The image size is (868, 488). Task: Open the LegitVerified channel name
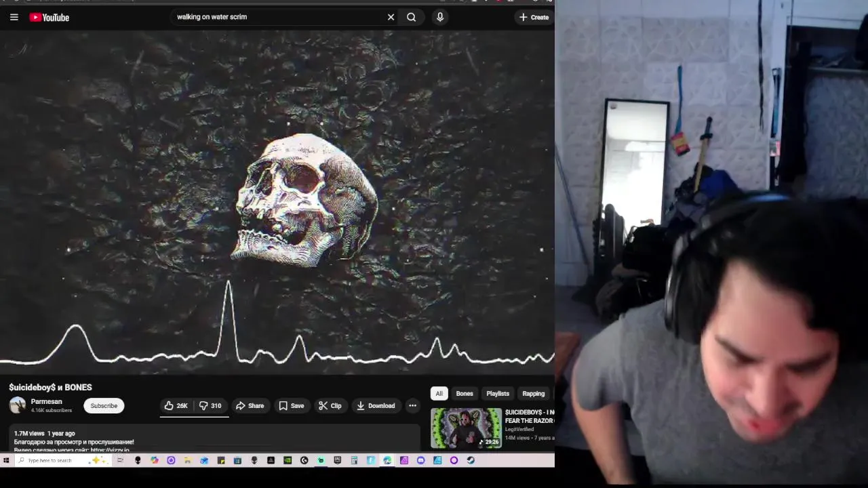[519, 429]
